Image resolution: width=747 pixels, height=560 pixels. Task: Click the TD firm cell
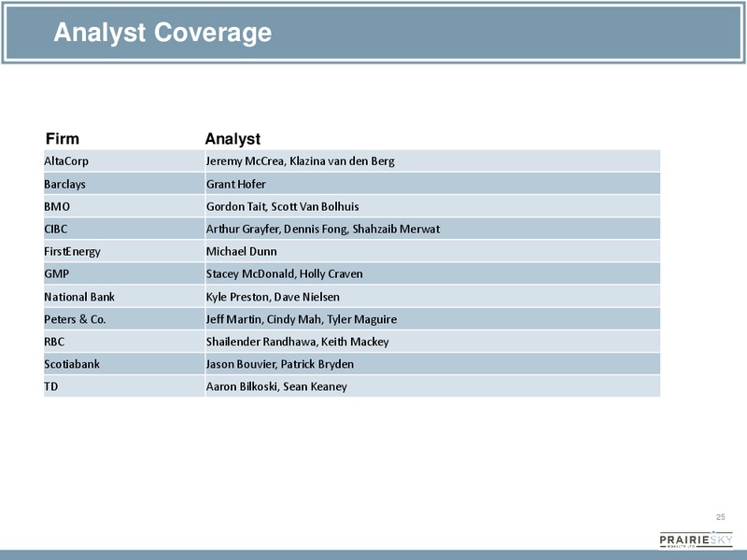coord(124,386)
